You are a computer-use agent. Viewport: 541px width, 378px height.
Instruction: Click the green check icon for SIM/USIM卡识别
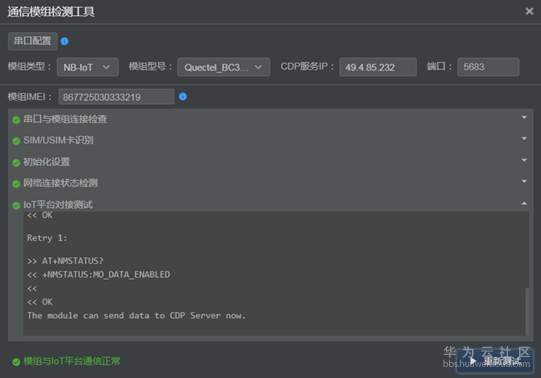pos(16,141)
